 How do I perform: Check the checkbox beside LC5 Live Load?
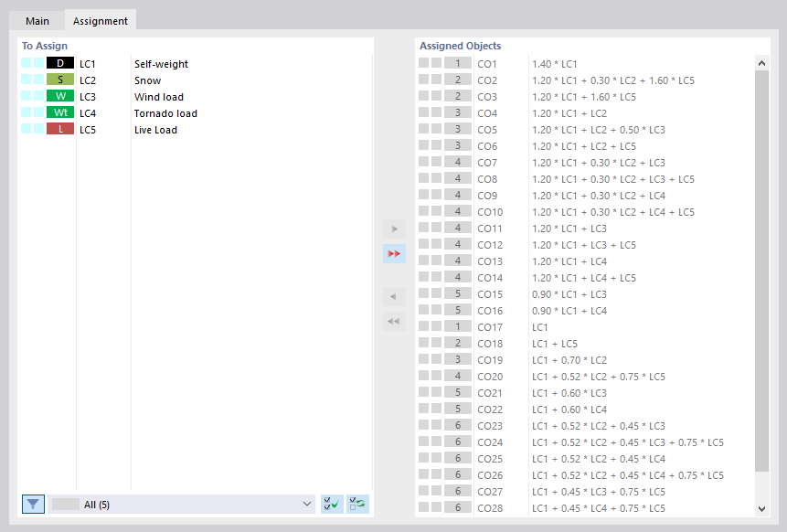(x=26, y=129)
